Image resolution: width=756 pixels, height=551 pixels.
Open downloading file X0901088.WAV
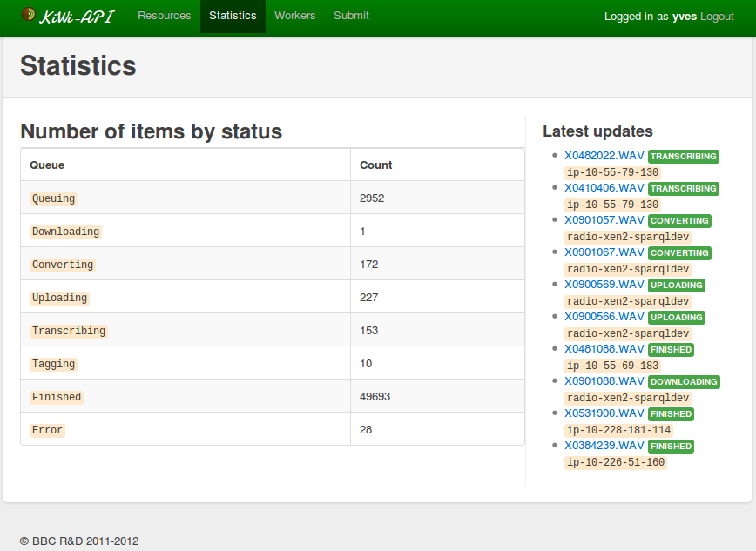pos(604,381)
